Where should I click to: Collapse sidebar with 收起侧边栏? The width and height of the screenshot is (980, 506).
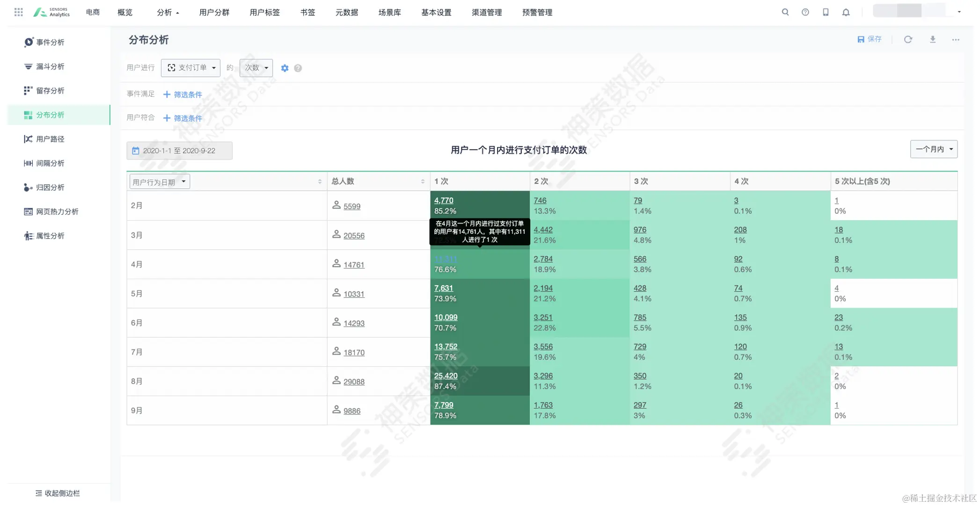[x=58, y=493]
